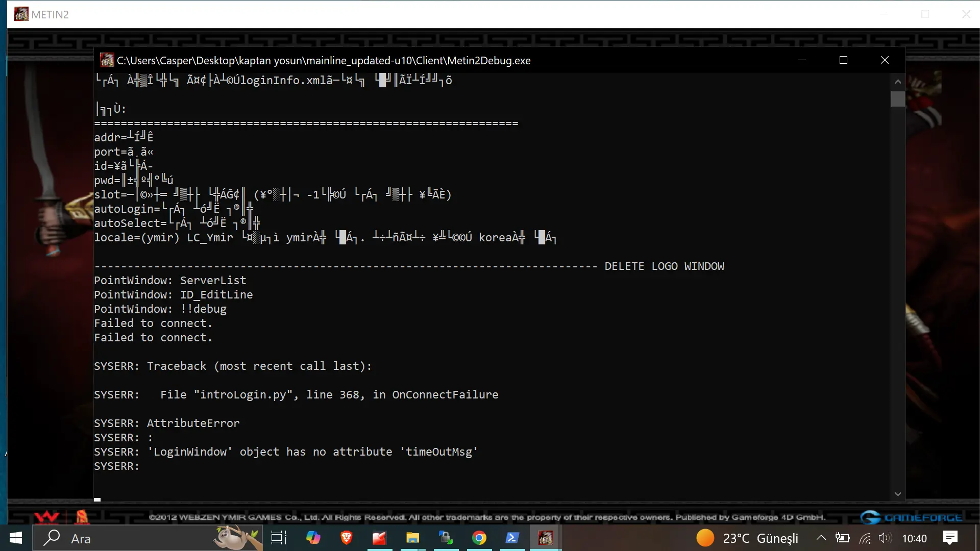
Task: Click the Gameforge logo in the footer
Action: (912, 517)
